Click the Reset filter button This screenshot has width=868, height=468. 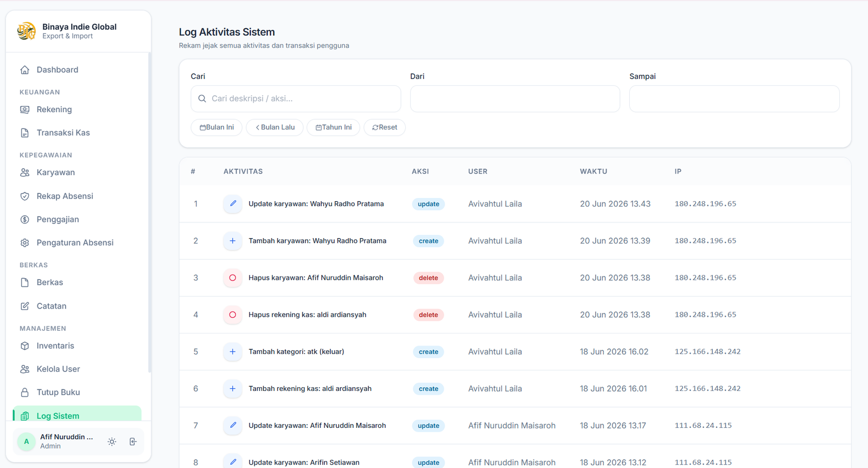(x=385, y=127)
